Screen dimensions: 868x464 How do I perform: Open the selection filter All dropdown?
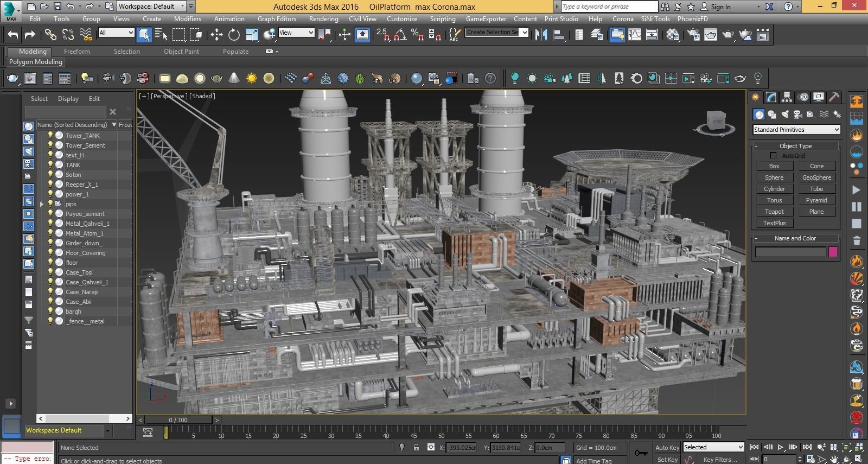pyautogui.click(x=116, y=33)
